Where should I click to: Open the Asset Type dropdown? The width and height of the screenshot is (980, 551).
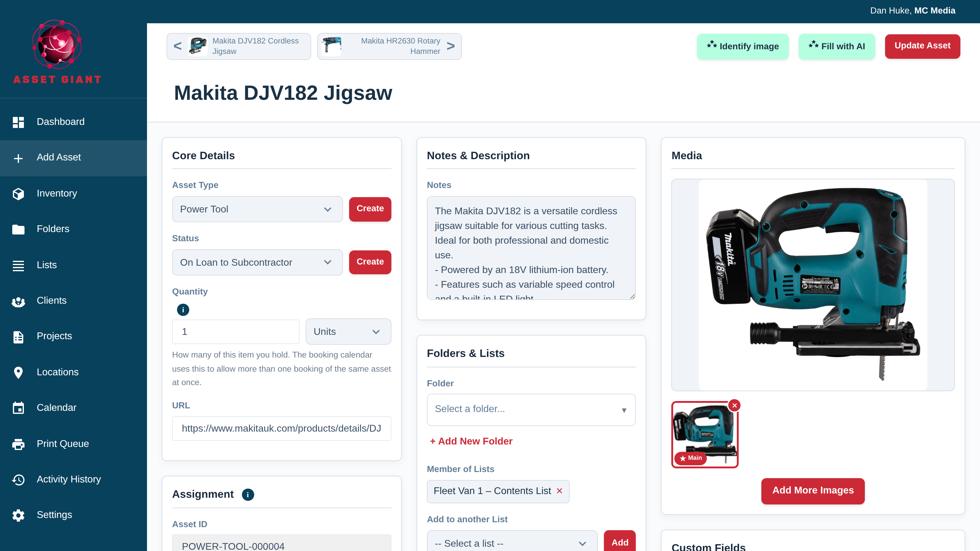pyautogui.click(x=257, y=209)
